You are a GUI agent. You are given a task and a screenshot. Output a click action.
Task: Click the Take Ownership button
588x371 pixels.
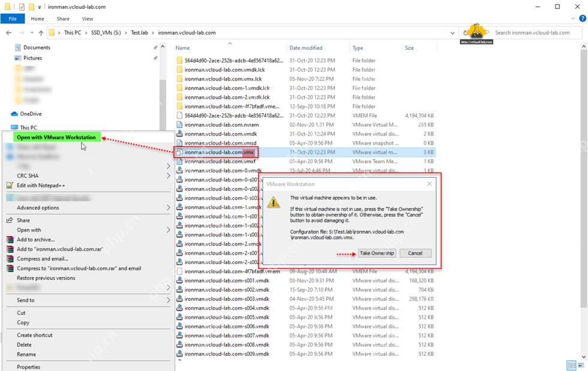coord(377,253)
